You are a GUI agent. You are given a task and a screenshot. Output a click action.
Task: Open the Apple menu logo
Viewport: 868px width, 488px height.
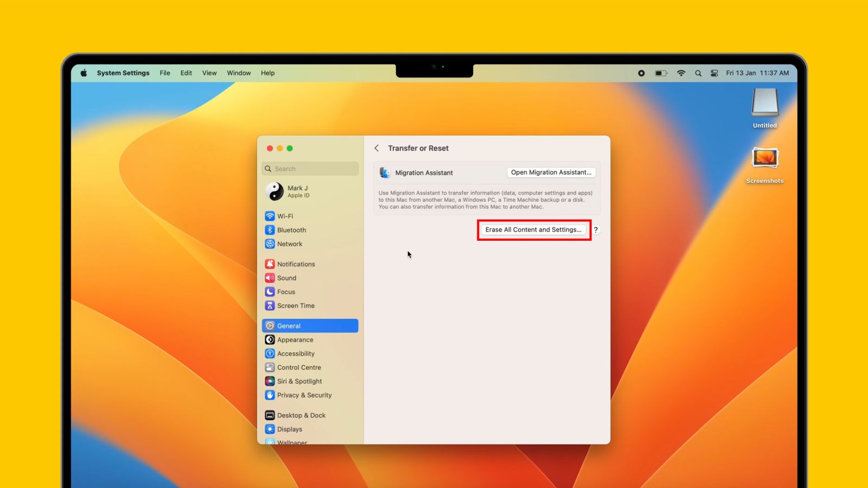84,73
